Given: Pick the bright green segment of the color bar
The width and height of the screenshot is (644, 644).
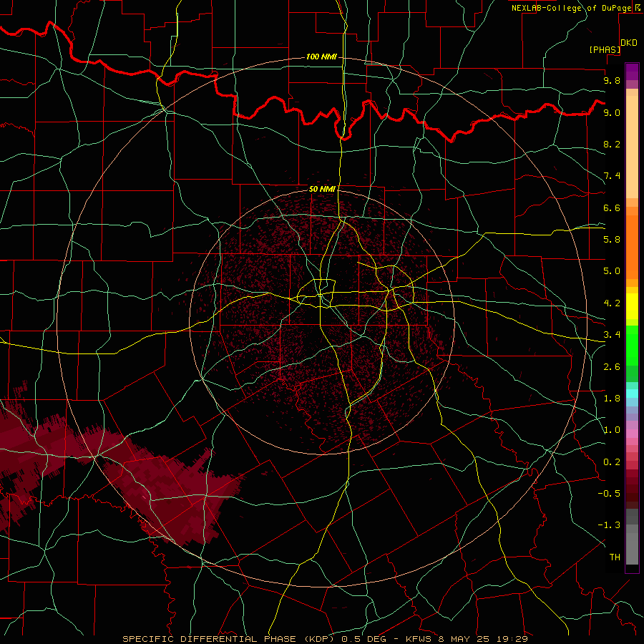Looking at the screenshot, I should (632, 346).
